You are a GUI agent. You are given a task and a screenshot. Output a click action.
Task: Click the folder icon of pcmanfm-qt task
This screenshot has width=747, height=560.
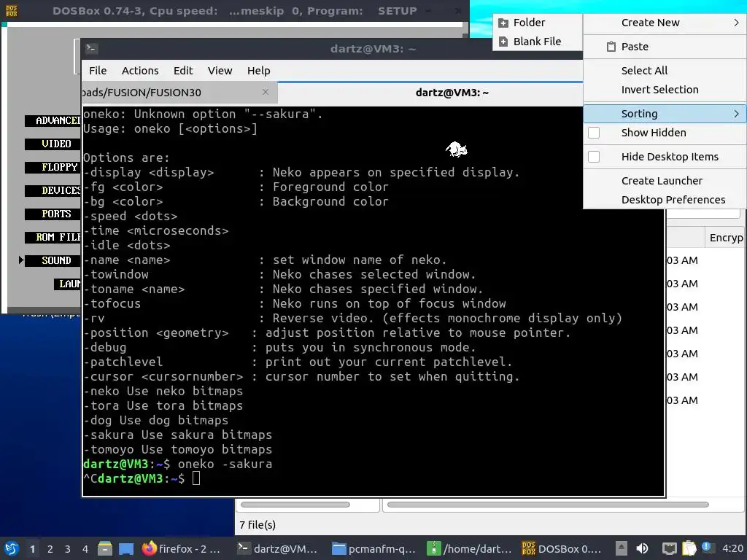click(338, 548)
